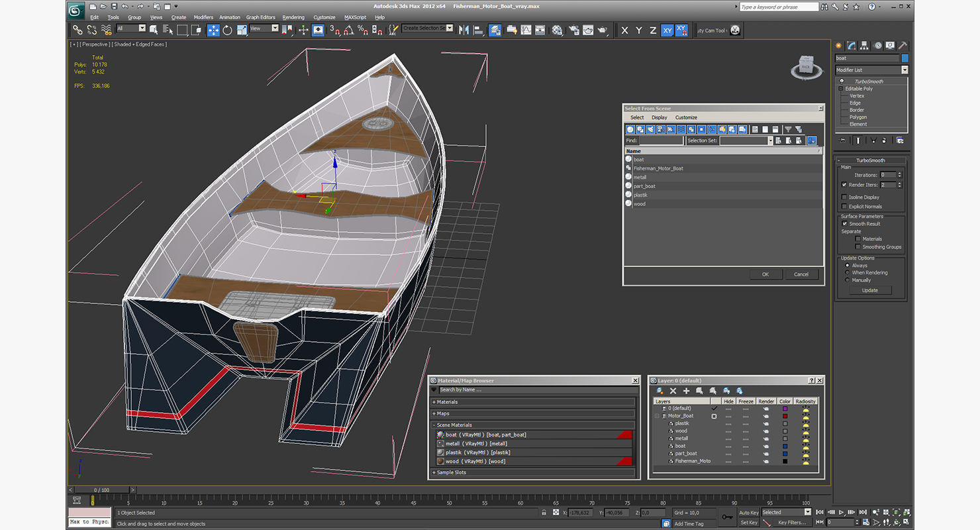980x530 pixels.
Task: Open the MAXScript menu
Action: coord(355,17)
